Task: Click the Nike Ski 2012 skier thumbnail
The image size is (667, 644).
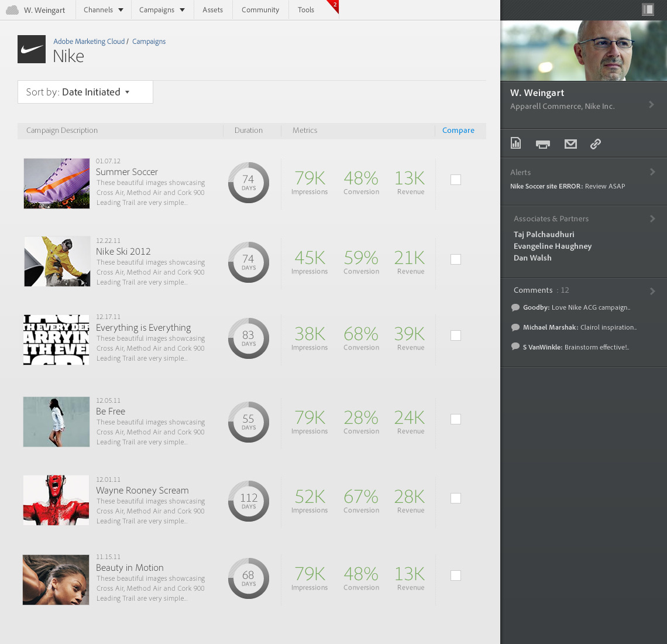Action: click(x=57, y=261)
